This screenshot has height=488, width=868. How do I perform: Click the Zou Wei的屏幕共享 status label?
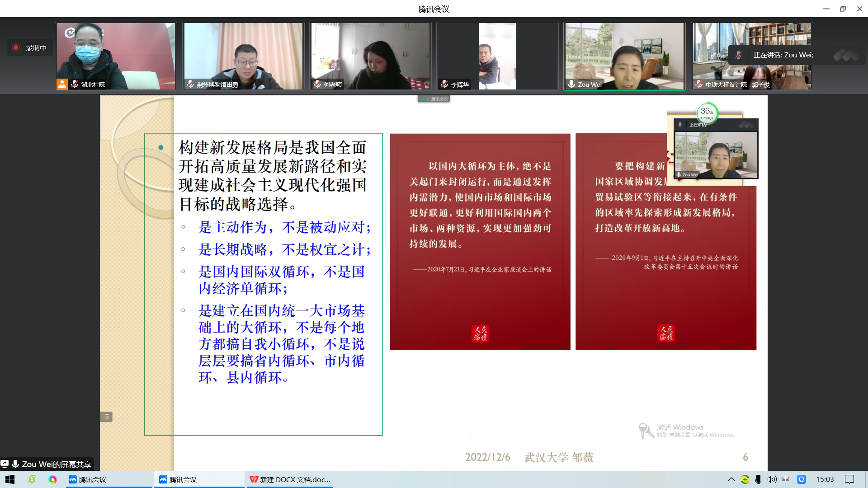click(x=57, y=464)
